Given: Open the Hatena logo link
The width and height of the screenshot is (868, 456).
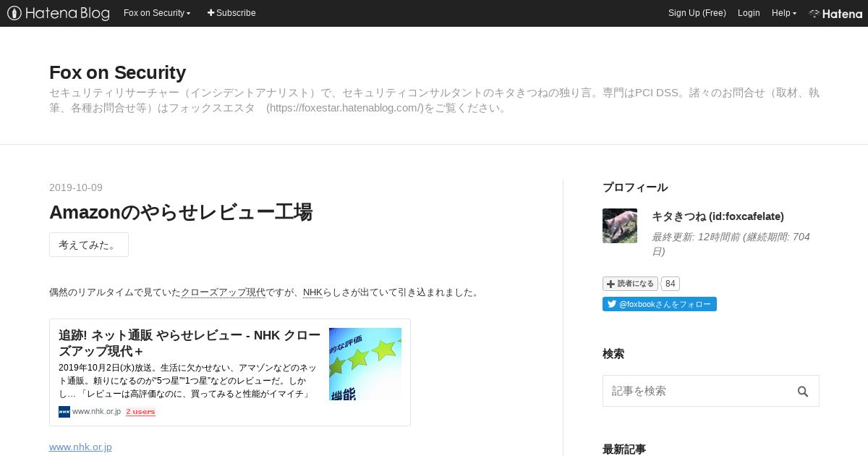Looking at the screenshot, I should (x=835, y=13).
